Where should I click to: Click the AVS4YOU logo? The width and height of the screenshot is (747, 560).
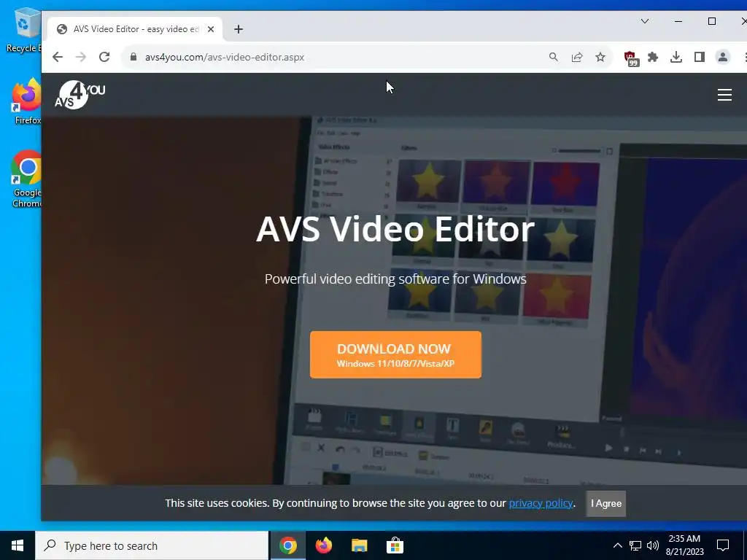click(x=80, y=94)
